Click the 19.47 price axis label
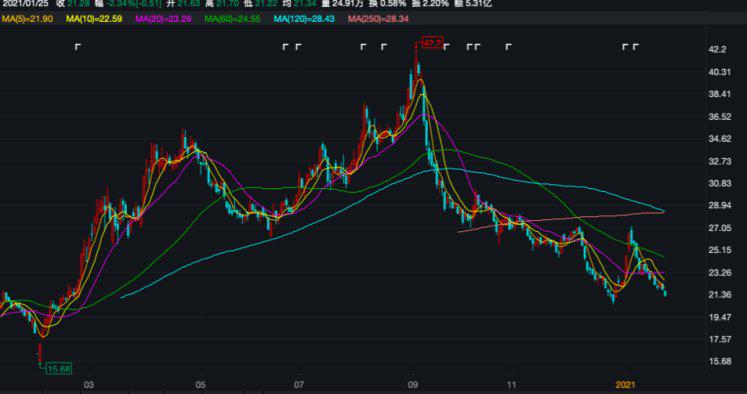 pyautogui.click(x=720, y=317)
